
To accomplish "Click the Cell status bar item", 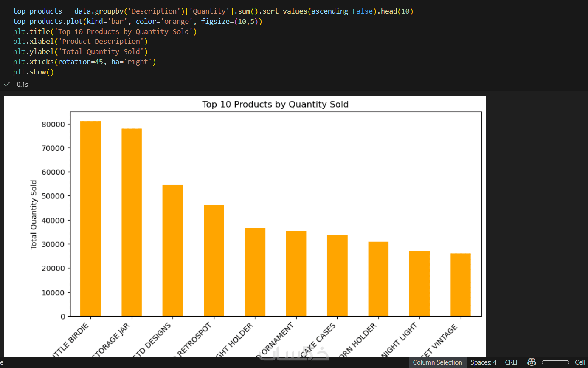I will tap(580, 362).
